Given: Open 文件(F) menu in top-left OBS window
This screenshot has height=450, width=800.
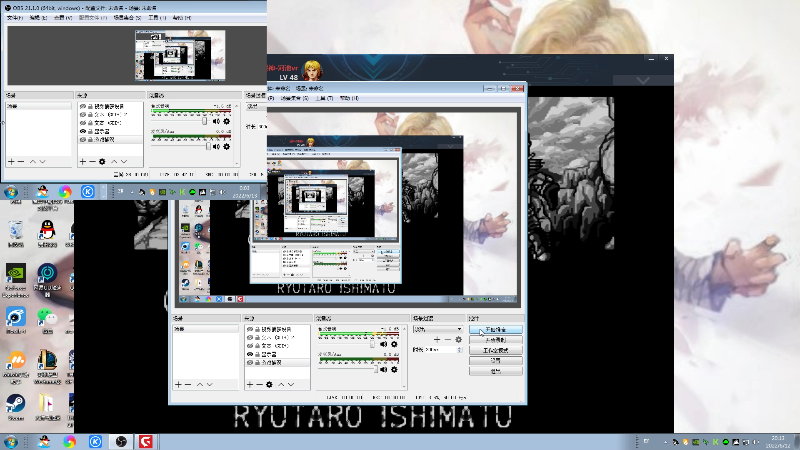Looking at the screenshot, I should 15,17.
